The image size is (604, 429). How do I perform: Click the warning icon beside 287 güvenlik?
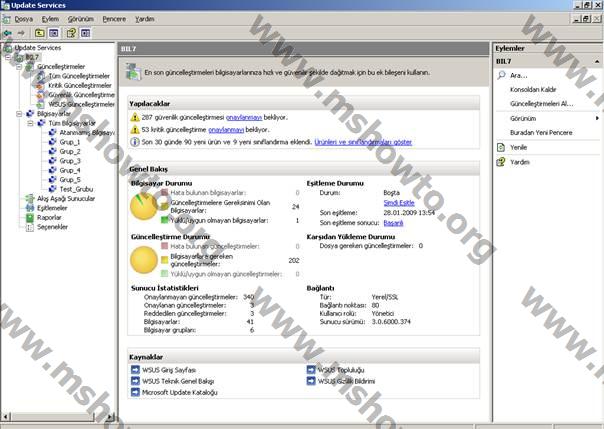(134, 117)
